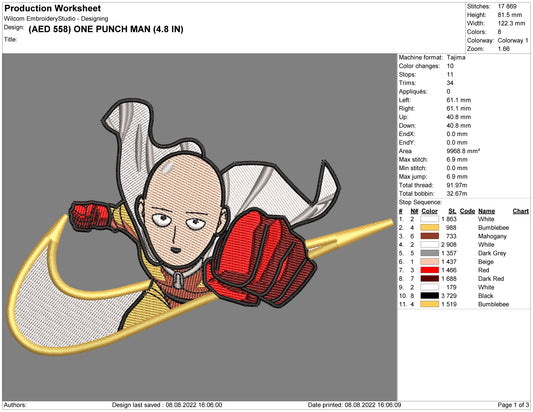The image size is (533, 412).
Task: Click stitch count '3 729' for Black
Action: [x=449, y=296]
